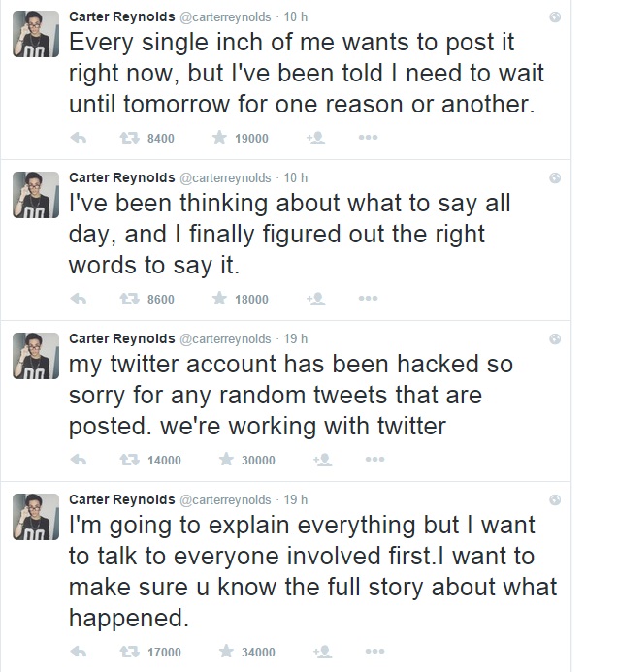Image resolution: width=618 pixels, height=672 pixels.
Task: Click the round icon right of first tweet header
Action: [x=554, y=17]
